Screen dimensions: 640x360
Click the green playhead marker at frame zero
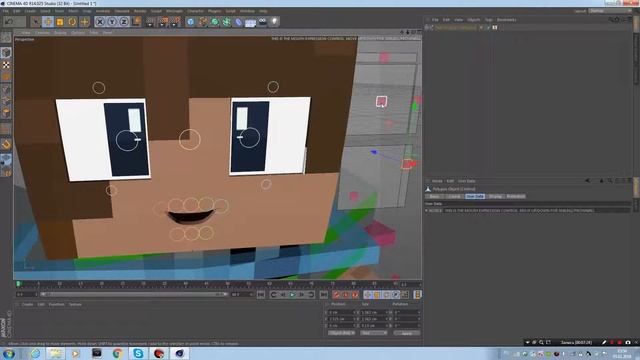click(x=18, y=283)
